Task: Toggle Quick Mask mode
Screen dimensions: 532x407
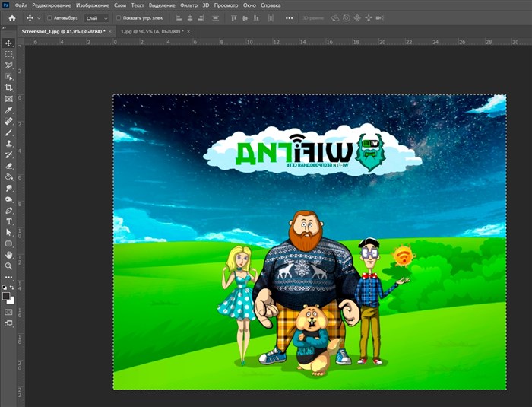Action: pyautogui.click(x=9, y=312)
